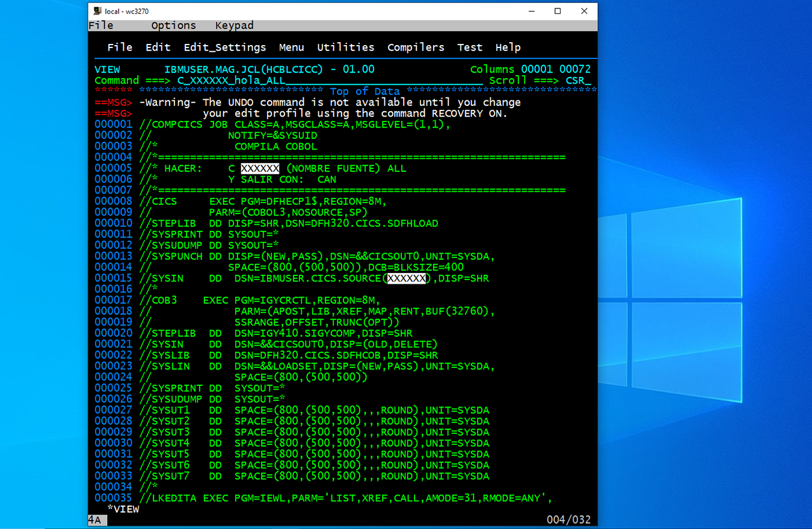Click the wc3270 application icon in title bar

point(97,11)
